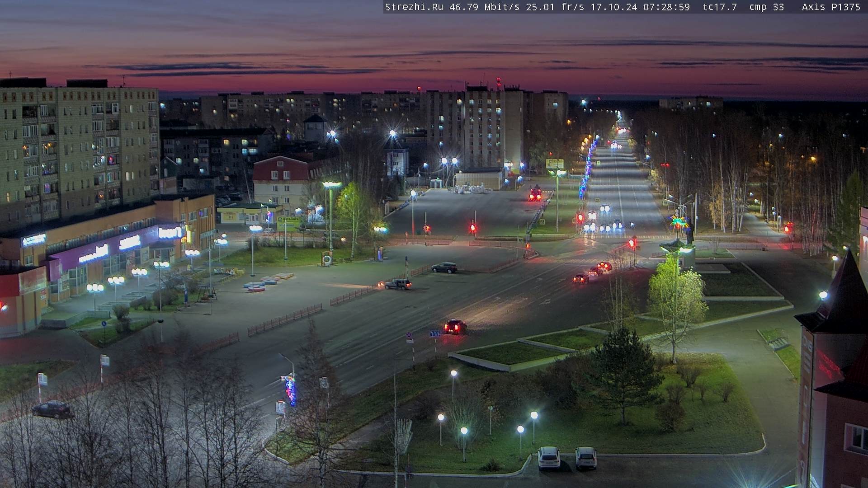
Task: Select the Axis P1375 camera model text
Action: click(831, 7)
